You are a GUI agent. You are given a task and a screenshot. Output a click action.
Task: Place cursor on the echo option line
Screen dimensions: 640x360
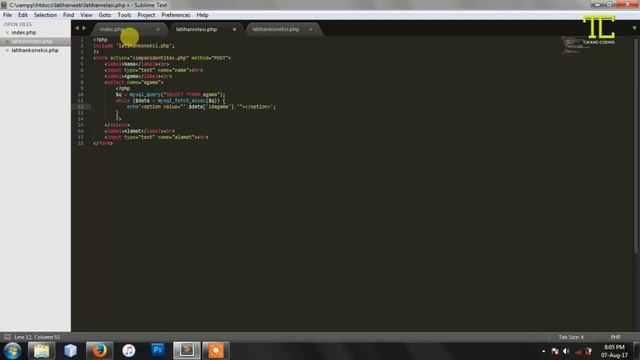(201, 107)
